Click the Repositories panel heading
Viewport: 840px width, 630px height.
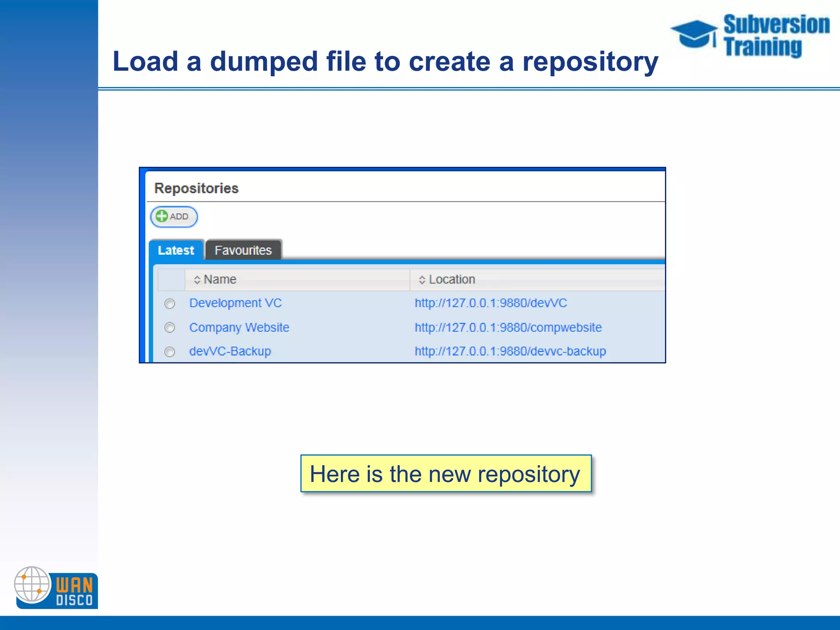coord(196,188)
